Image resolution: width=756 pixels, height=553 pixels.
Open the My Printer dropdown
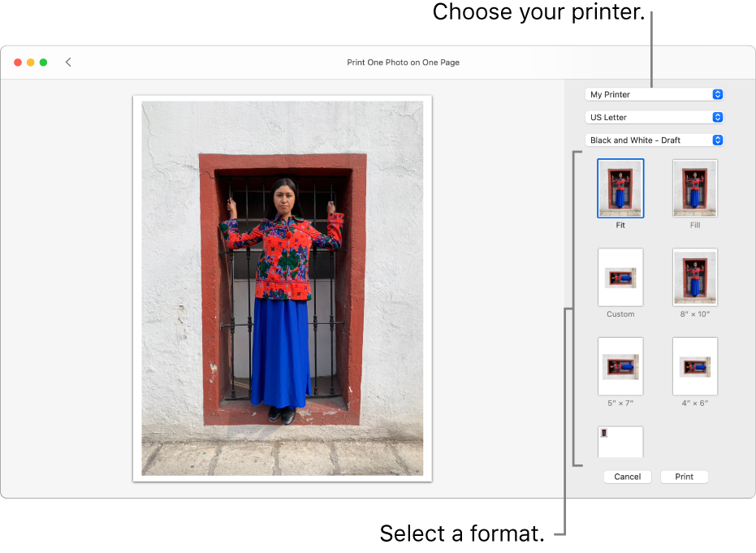(654, 94)
